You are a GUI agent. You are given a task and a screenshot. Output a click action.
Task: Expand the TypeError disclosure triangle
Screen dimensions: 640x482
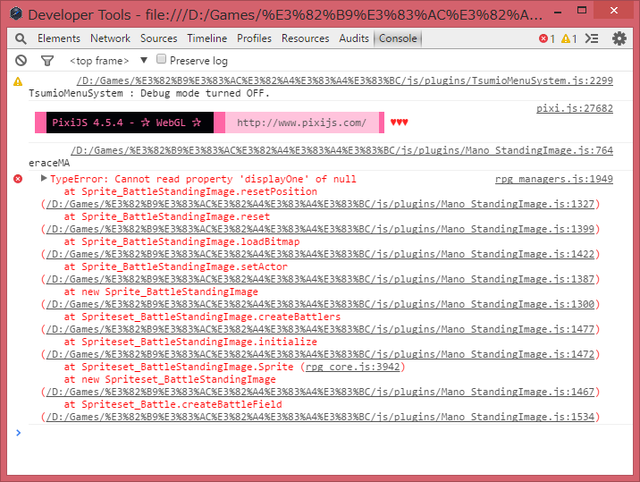click(44, 178)
